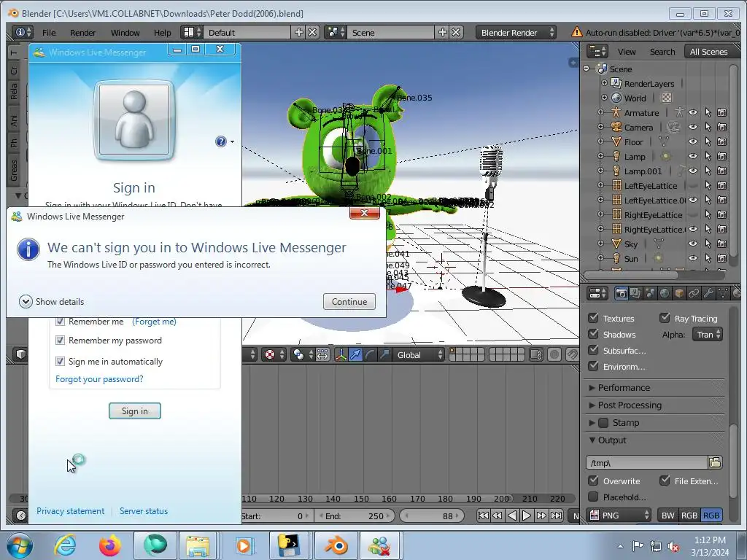This screenshot has height=560, width=747.
Task: Uncheck Sign me in automatically
Action: tap(60, 362)
